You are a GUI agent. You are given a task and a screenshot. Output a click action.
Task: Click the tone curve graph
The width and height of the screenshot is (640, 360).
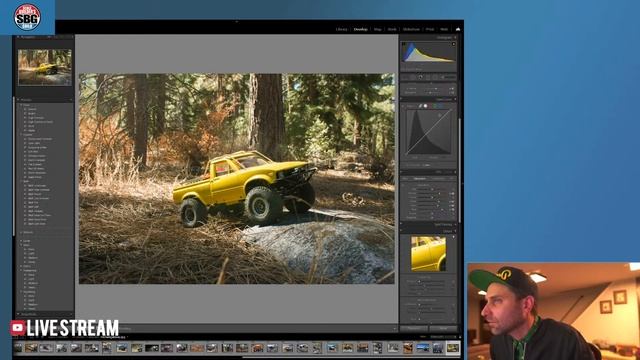429,131
